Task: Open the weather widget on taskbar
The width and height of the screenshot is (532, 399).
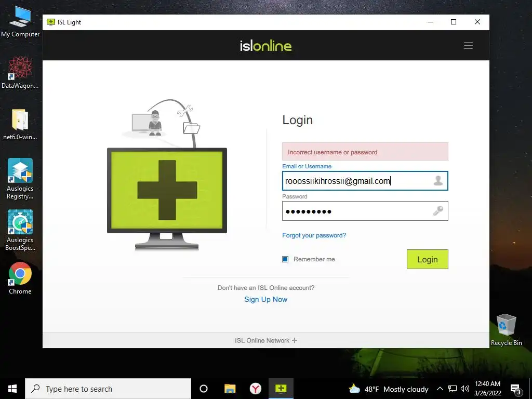Action: 389,389
